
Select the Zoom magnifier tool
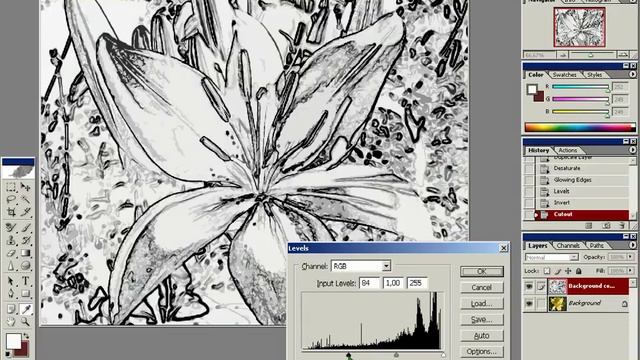pyautogui.click(x=25, y=322)
